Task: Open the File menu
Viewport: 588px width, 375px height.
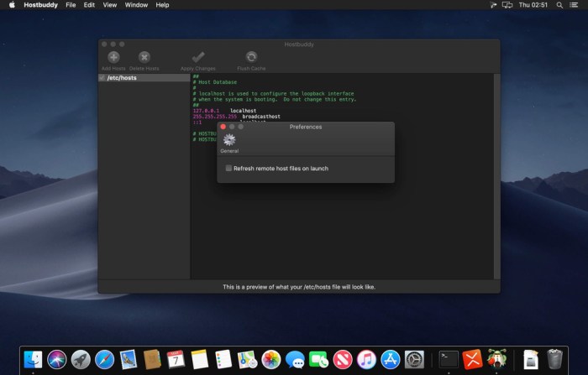Action: click(70, 5)
